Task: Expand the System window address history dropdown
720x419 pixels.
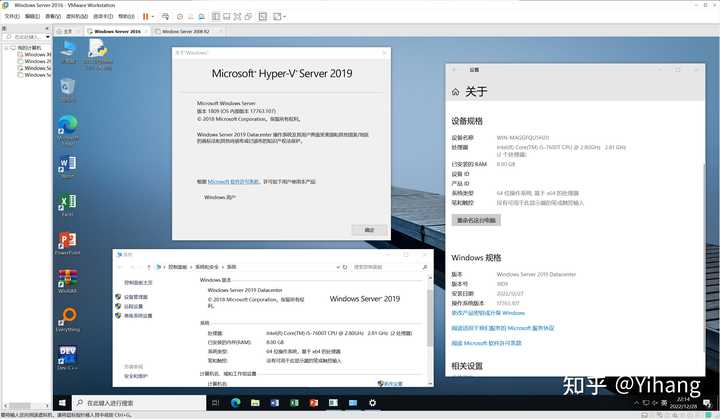Action: click(x=338, y=267)
